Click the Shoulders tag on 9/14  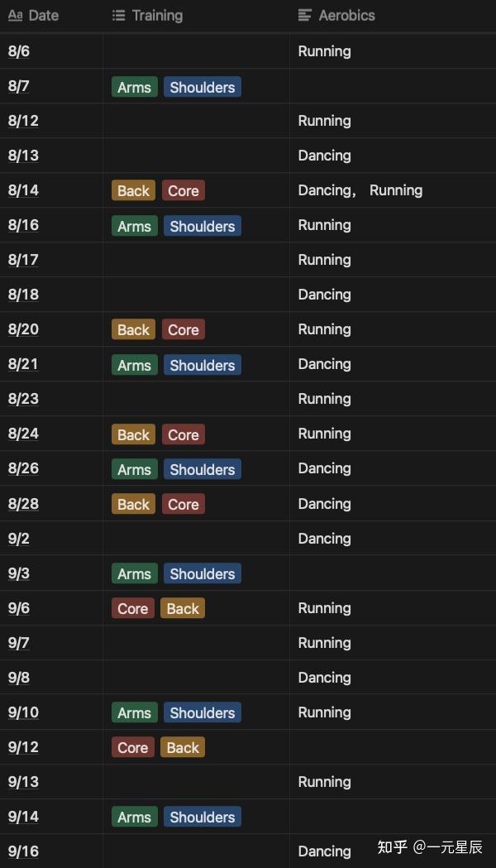click(203, 818)
